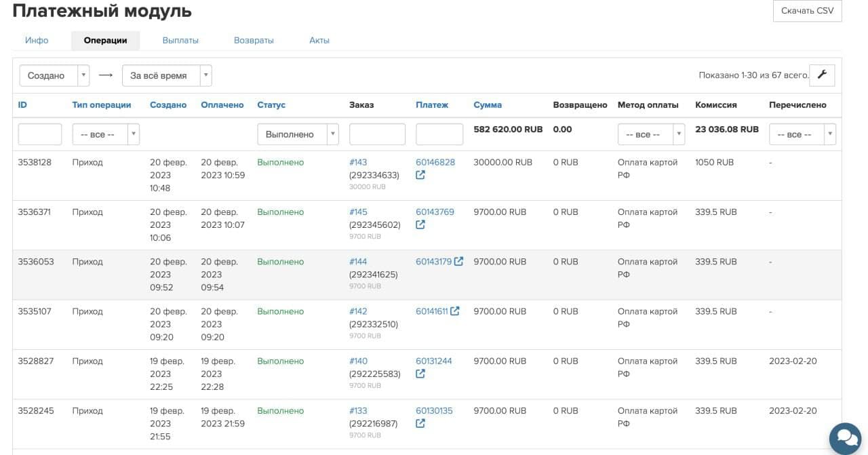868x455 pixels.
Task: Focus the Платеж filter input field
Action: click(x=439, y=134)
